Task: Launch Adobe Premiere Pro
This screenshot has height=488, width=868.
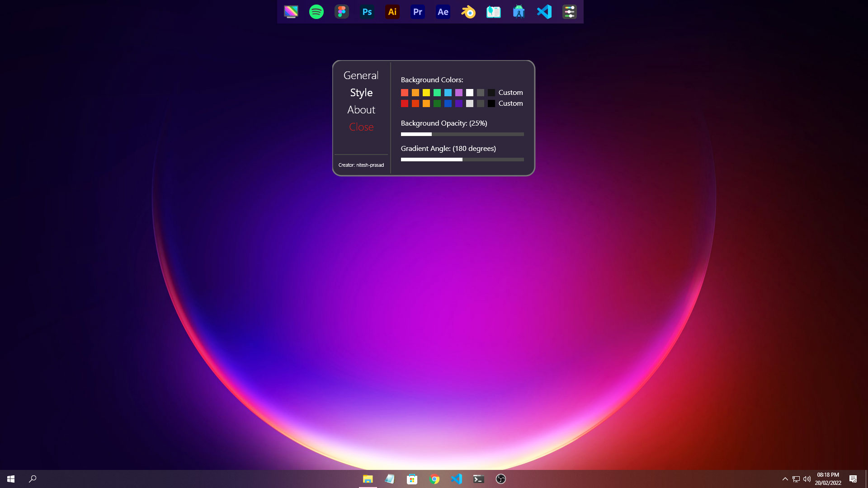Action: [417, 12]
